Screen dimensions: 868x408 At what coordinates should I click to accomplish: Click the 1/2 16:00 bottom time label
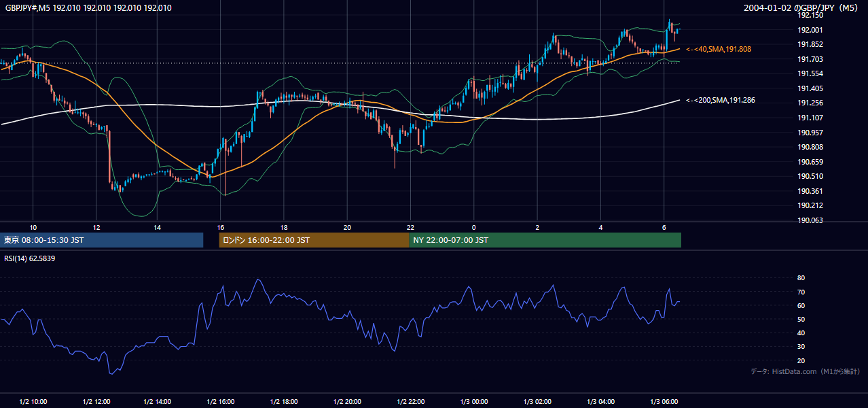[x=220, y=402]
